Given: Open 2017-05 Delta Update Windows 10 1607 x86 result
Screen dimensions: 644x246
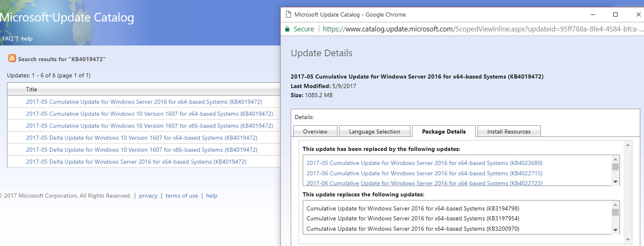Looking at the screenshot, I should 142,150.
